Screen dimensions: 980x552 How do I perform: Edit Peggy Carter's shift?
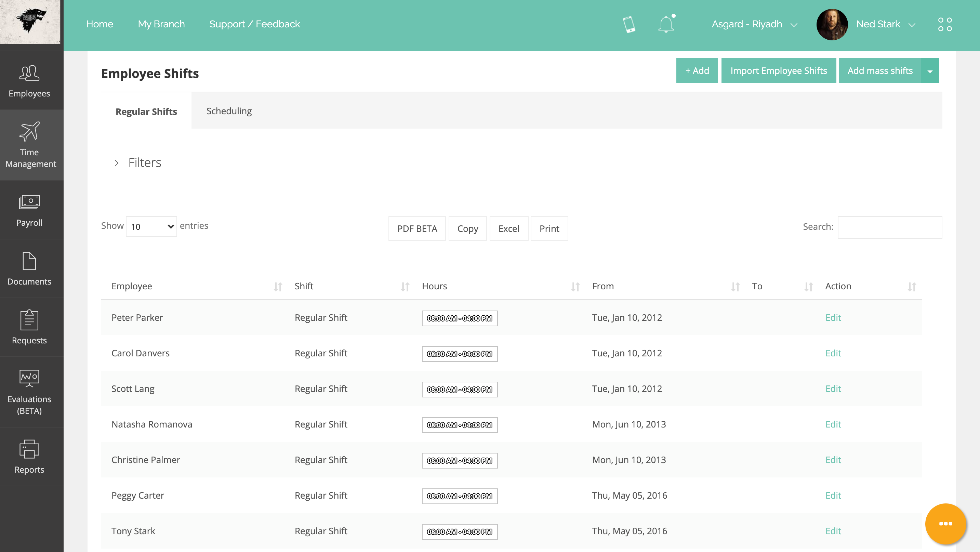[x=833, y=495]
